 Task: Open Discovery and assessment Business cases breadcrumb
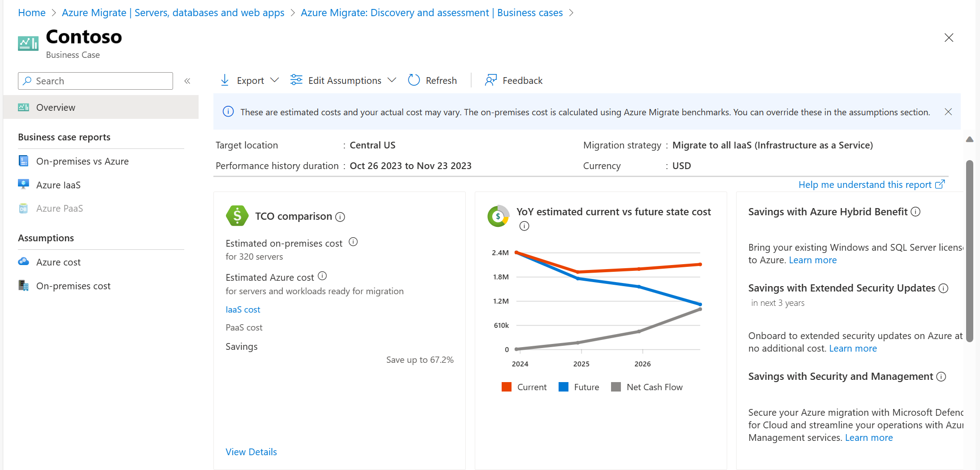(432, 13)
